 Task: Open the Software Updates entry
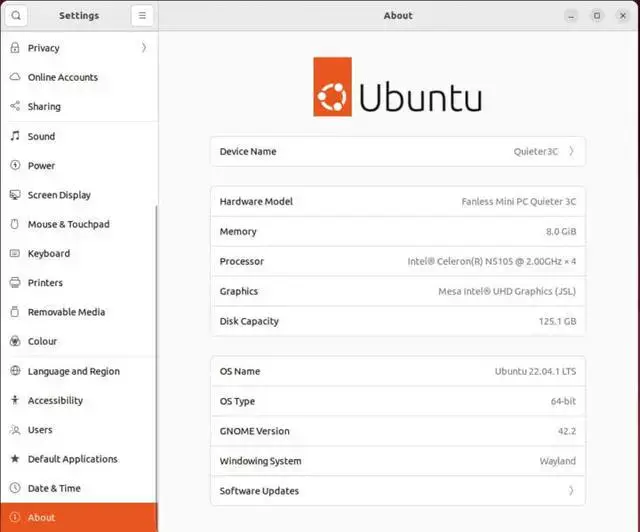click(398, 490)
